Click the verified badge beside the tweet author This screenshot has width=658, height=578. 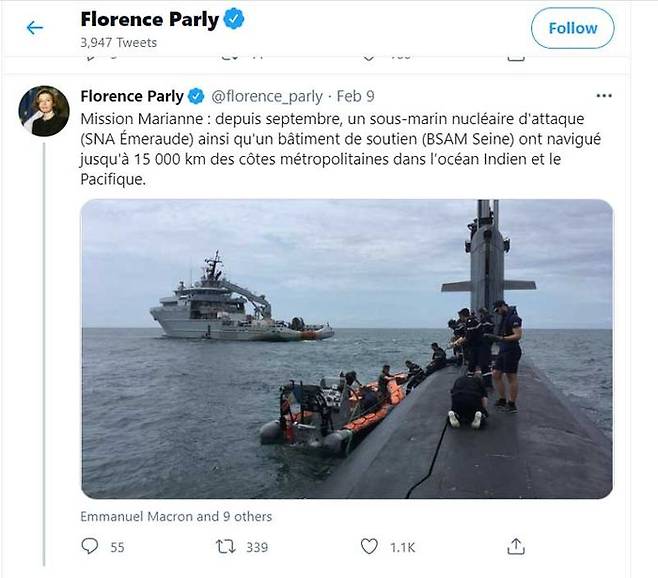click(x=196, y=97)
